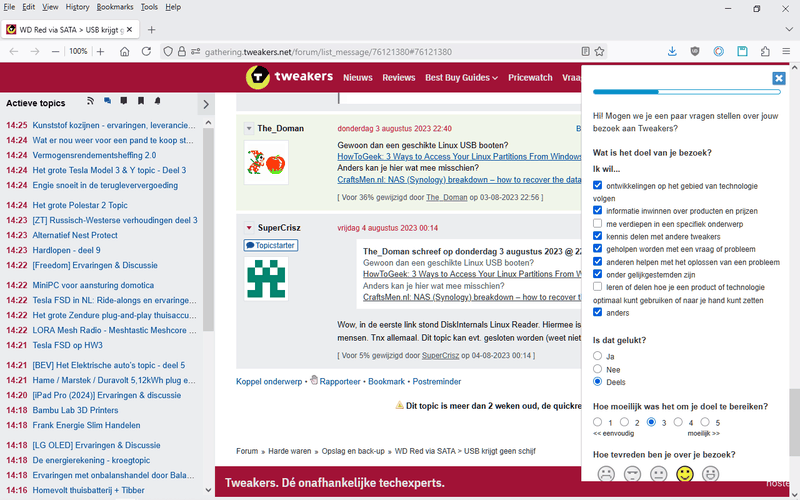Go back using the browser back arrow
Viewport: 800px width, 500px height.
point(14,52)
